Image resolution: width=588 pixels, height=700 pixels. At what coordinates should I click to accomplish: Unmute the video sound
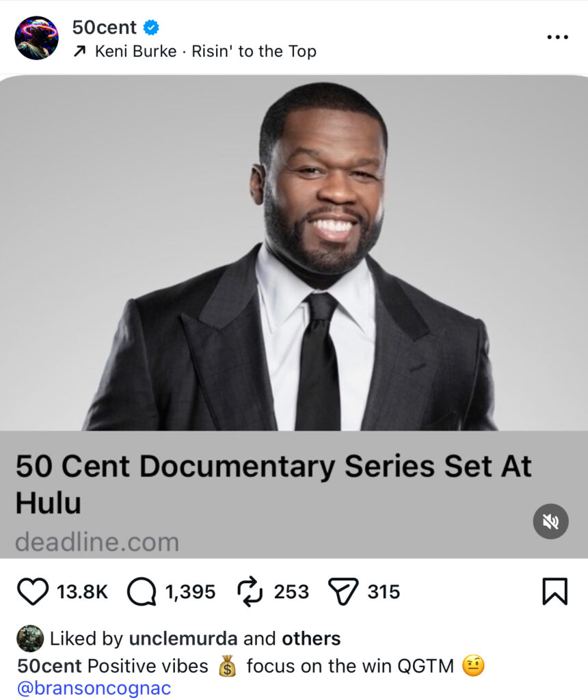click(x=550, y=522)
